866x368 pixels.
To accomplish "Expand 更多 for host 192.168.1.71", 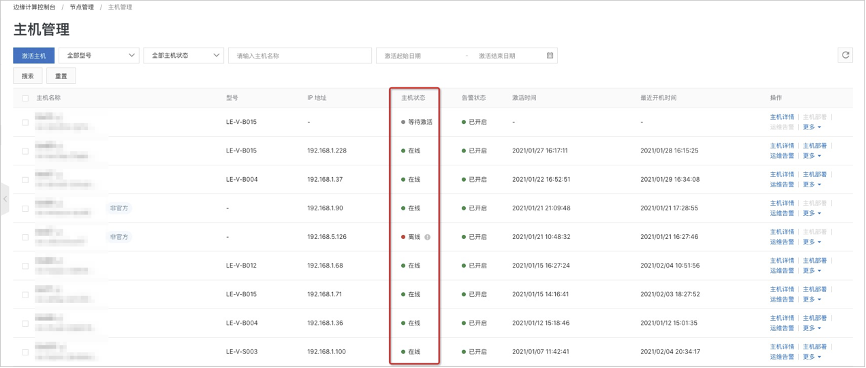I will [812, 299].
